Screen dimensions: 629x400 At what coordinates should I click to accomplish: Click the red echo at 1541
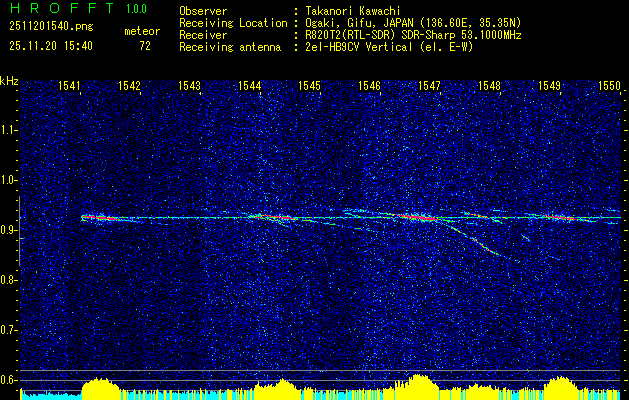coord(98,218)
